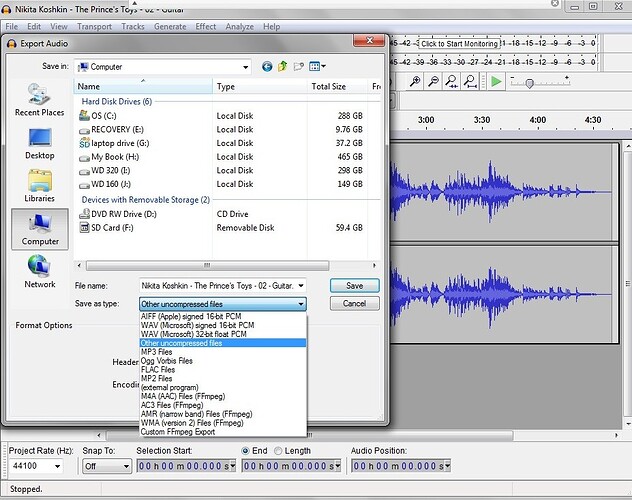Image resolution: width=632 pixels, height=500 pixels.
Task: Open the Effect menu
Action: [206, 27]
